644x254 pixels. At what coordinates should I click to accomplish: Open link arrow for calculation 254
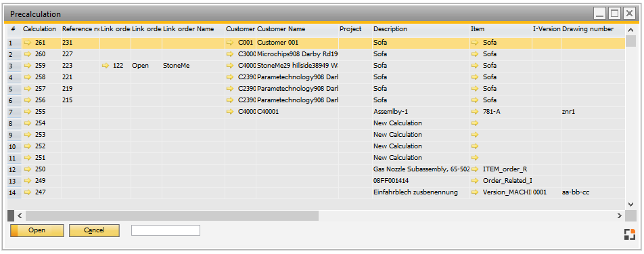(28, 123)
